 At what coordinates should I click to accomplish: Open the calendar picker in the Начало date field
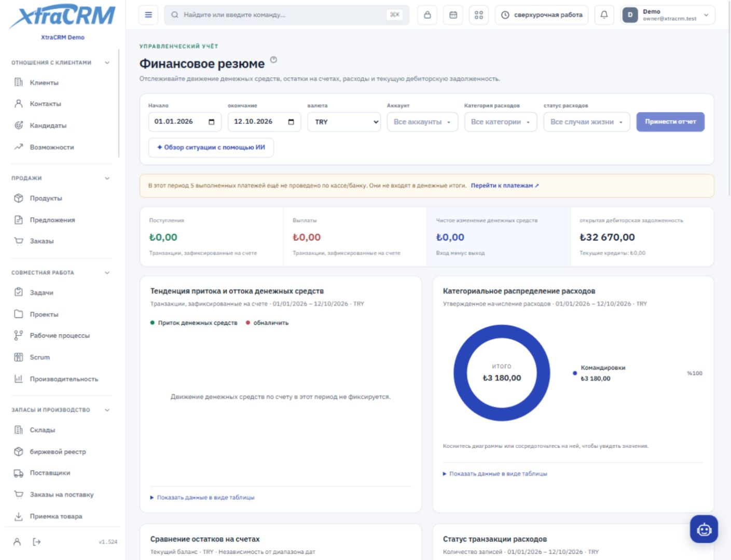pyautogui.click(x=212, y=122)
